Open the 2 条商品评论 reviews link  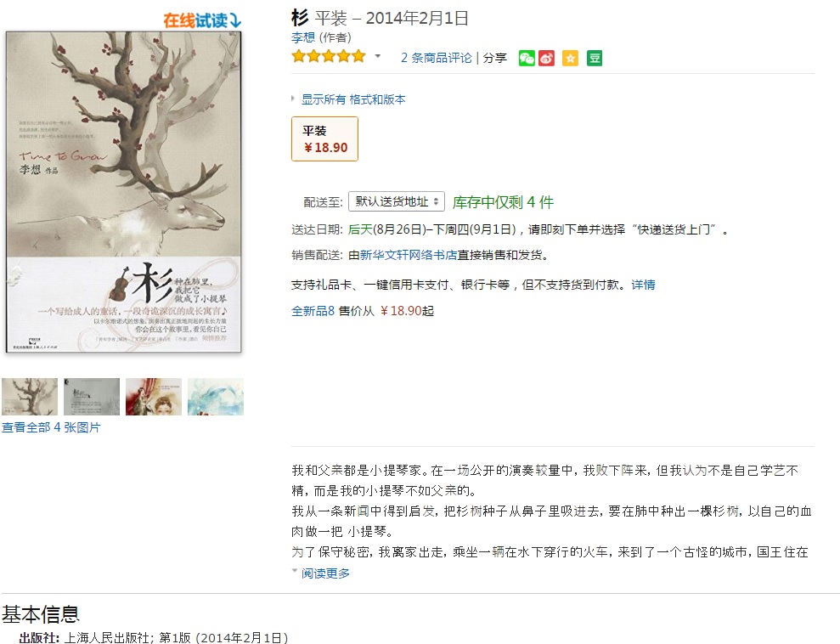(436, 58)
